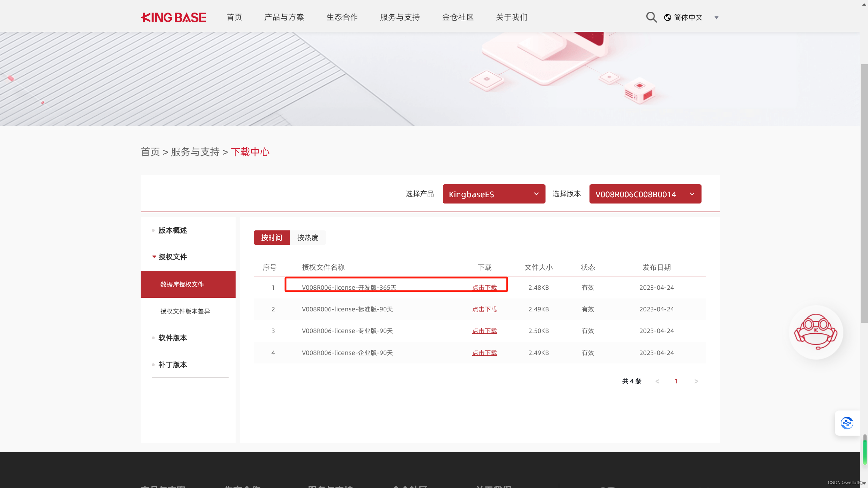Click the KING BASE logo

[173, 17]
